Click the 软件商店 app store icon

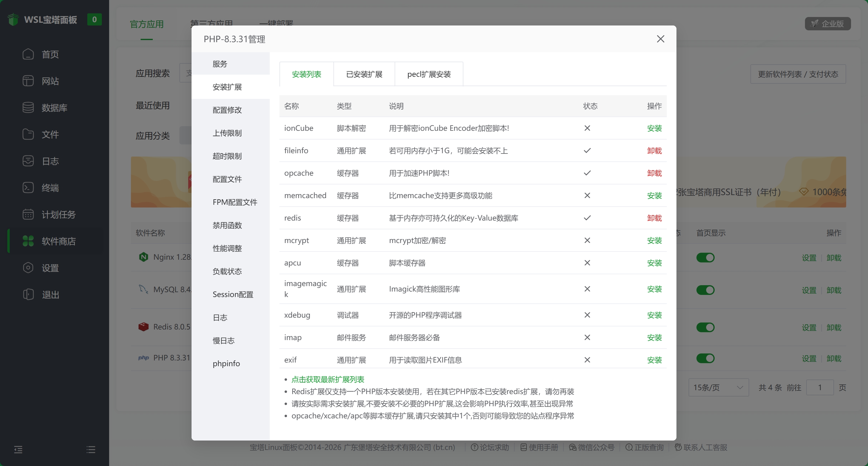(28, 241)
